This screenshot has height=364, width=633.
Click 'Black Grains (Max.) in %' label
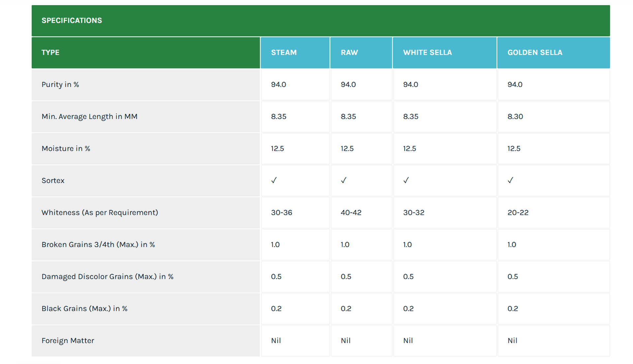[84, 309]
